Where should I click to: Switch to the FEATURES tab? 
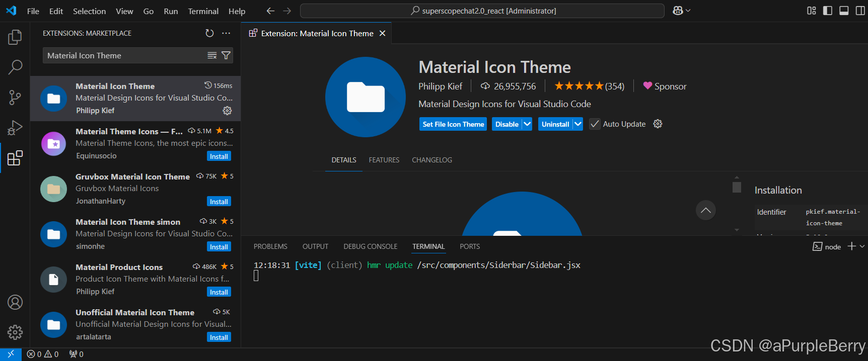[384, 160]
